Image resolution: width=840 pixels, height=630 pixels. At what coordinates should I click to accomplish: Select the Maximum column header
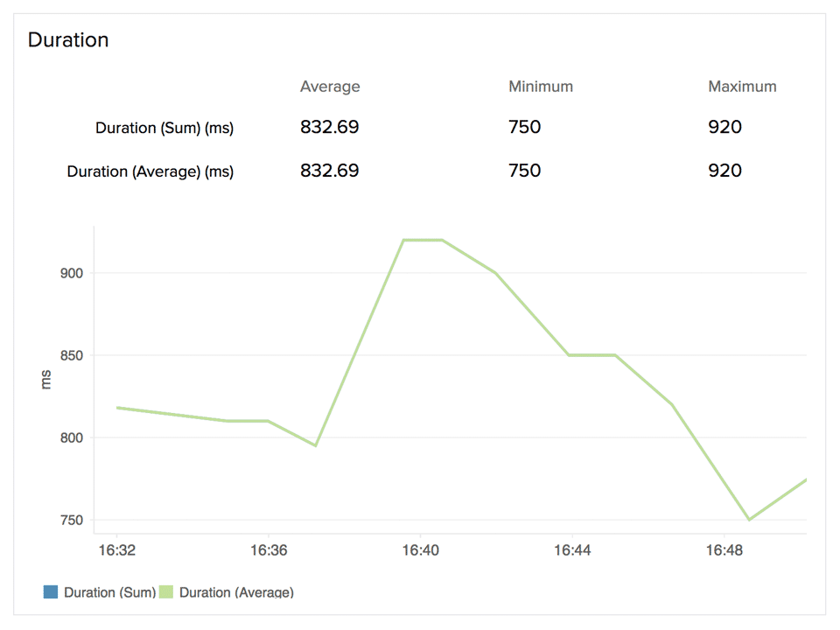742,87
